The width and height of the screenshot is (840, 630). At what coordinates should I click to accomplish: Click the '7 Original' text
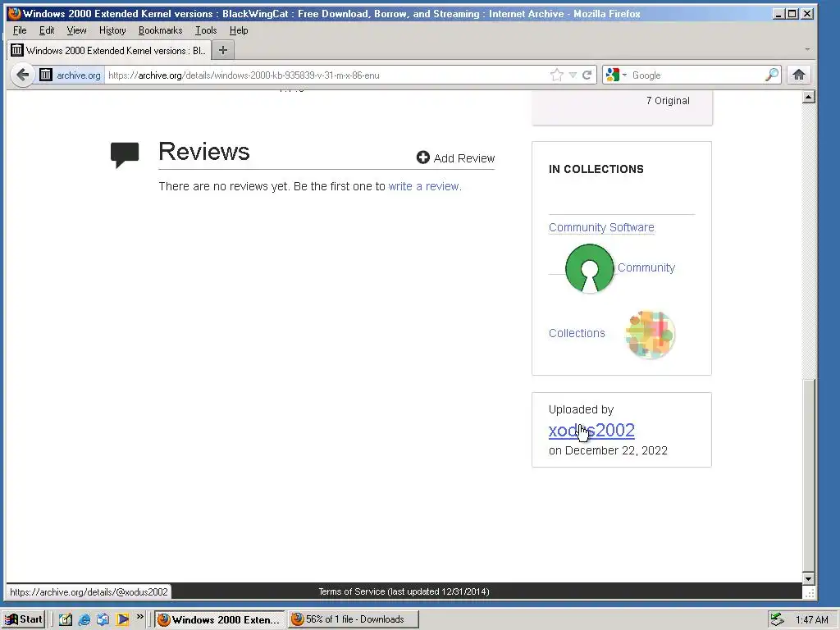coord(668,101)
